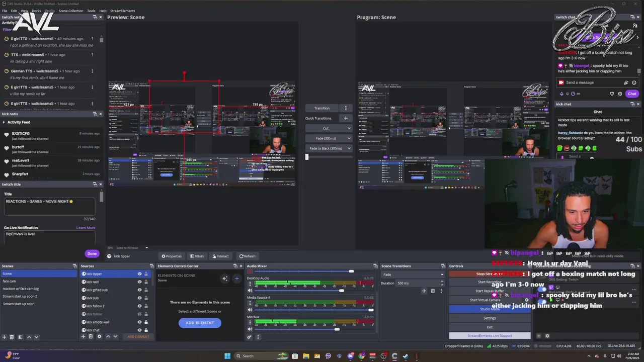The image size is (644, 362).
Task: Adjust the transition Duration stepper arrows
Action: coord(442,283)
